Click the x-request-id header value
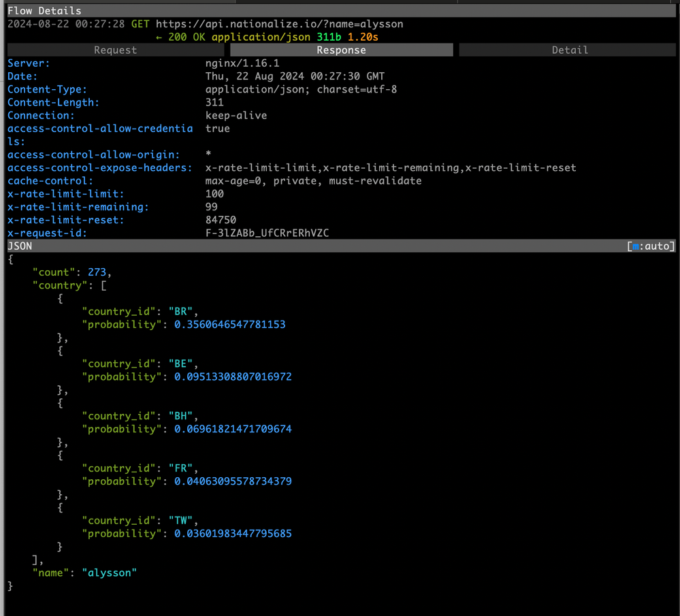 point(268,233)
